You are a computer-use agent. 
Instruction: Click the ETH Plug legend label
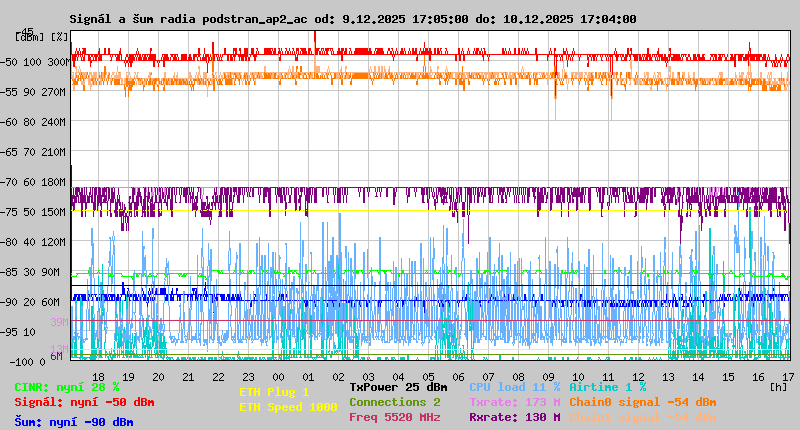[x=274, y=392]
